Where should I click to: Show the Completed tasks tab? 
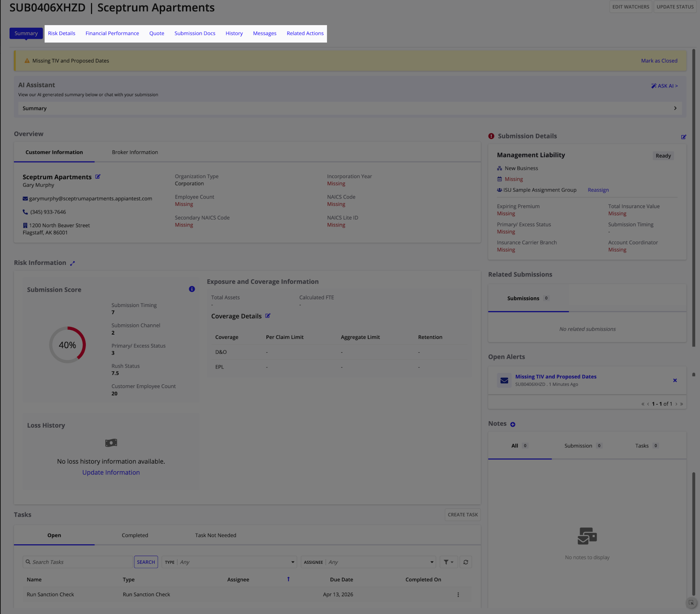[x=135, y=535]
